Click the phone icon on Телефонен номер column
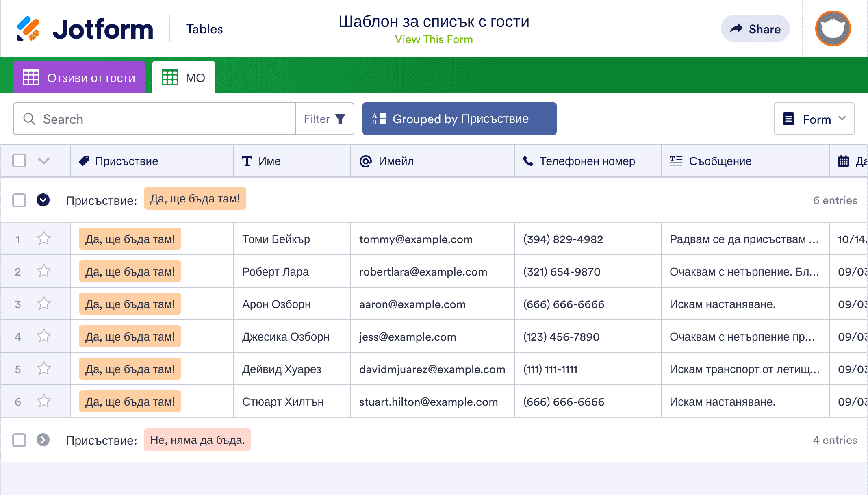Screen dimensions: 868x495 click(528, 161)
